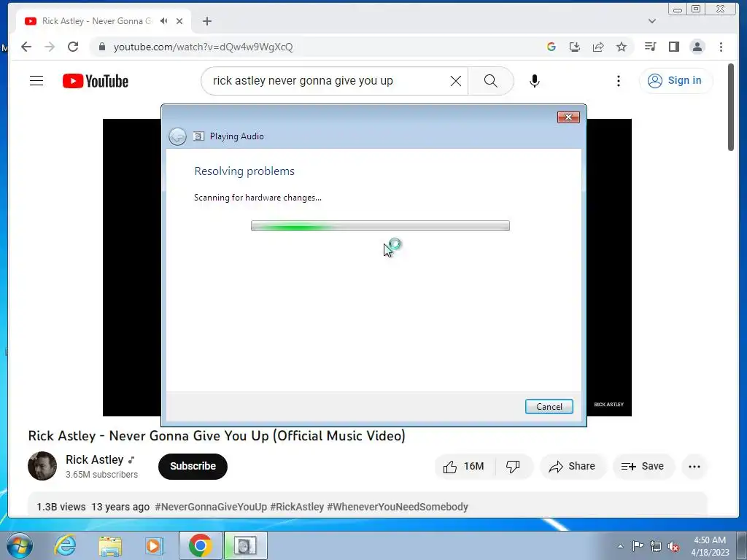The width and height of the screenshot is (747, 560).
Task: Show hidden system tray icons arrow
Action: tap(620, 546)
